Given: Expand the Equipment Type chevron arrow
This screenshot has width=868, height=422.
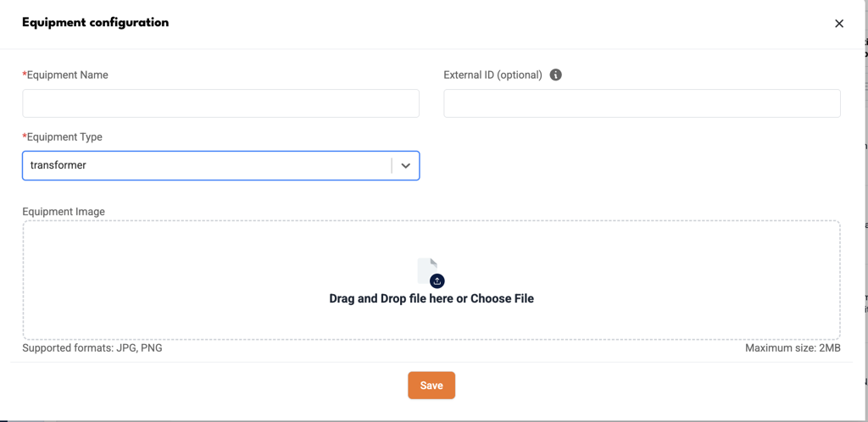Looking at the screenshot, I should tap(406, 165).
